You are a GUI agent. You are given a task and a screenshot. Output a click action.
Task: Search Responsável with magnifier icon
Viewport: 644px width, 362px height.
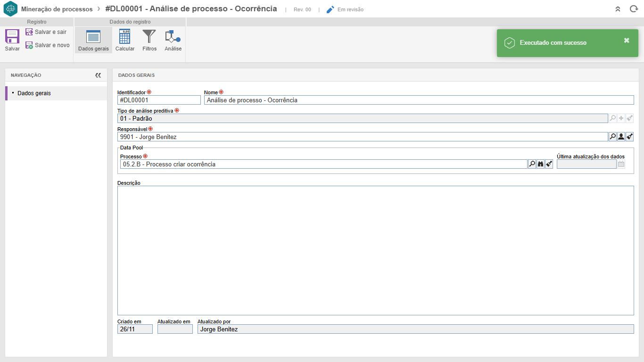[x=612, y=137]
